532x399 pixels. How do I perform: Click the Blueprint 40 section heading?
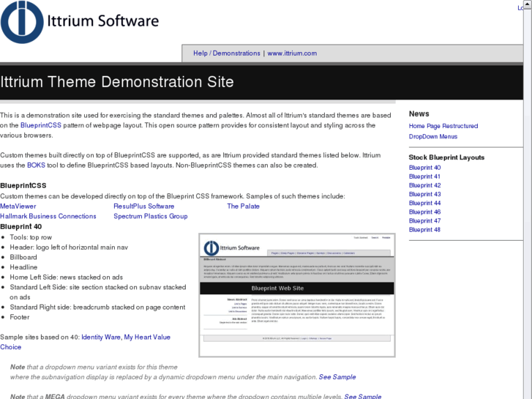pos(21,226)
